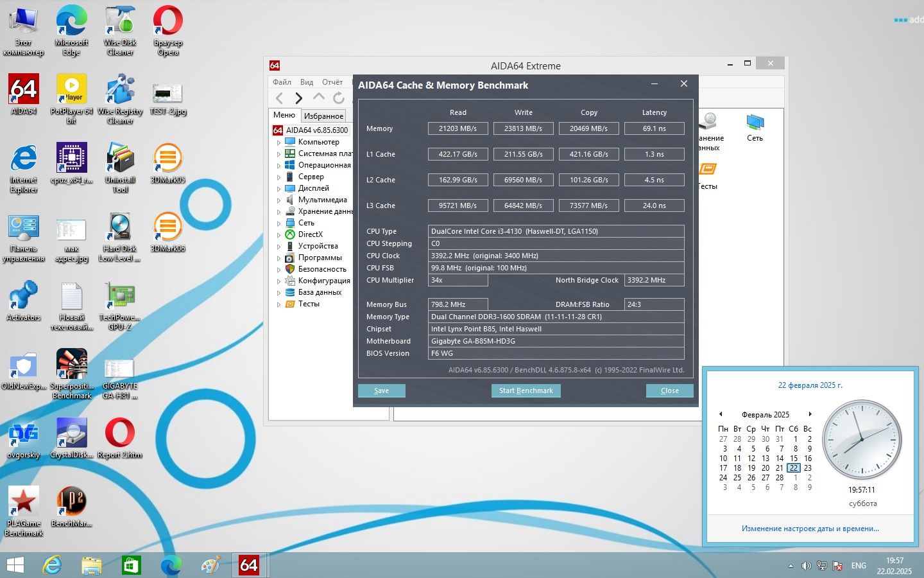Open Uninstall Tool desktop shortcut

[120, 167]
